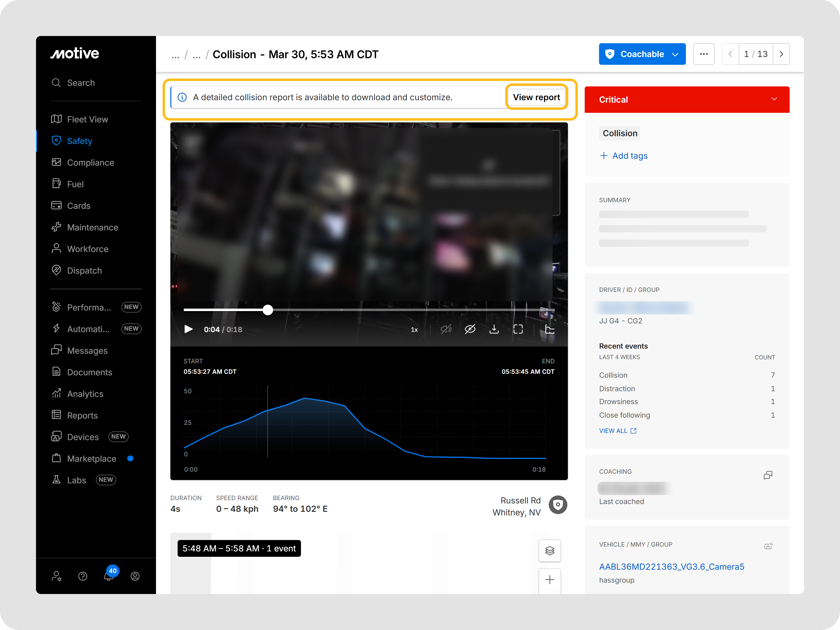Screen dimensions: 840x630
Task: Click the View report button
Action: point(536,97)
